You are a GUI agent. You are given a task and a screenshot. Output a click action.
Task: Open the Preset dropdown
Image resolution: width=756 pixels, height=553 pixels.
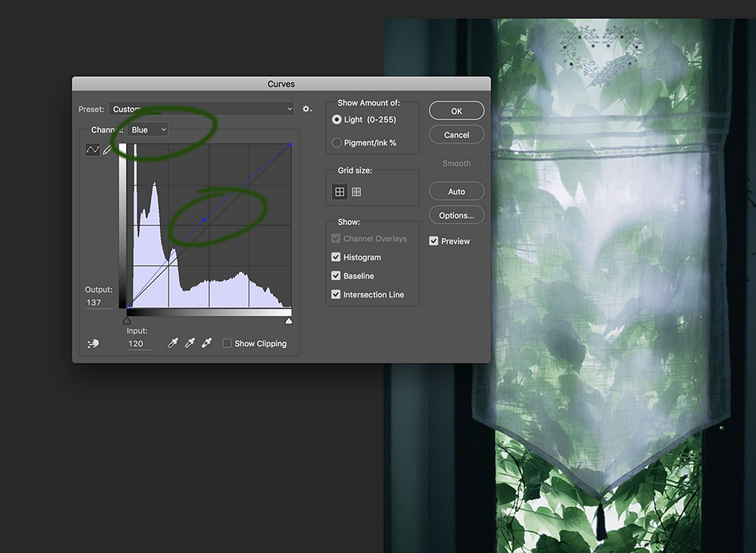[x=201, y=109]
